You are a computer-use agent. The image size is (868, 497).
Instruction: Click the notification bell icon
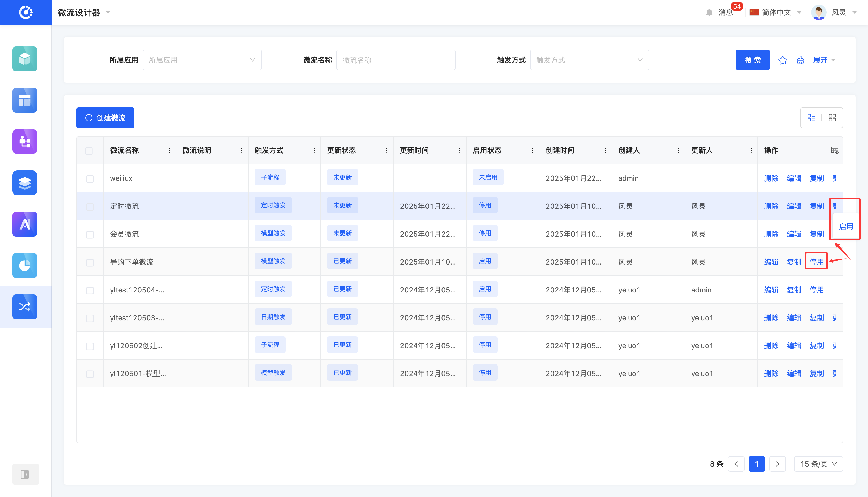709,13
